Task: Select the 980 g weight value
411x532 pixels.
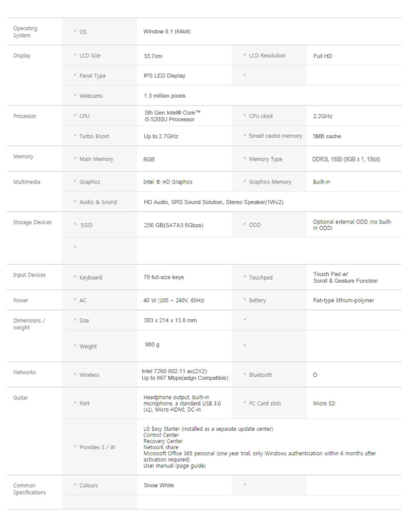Action: tap(152, 344)
